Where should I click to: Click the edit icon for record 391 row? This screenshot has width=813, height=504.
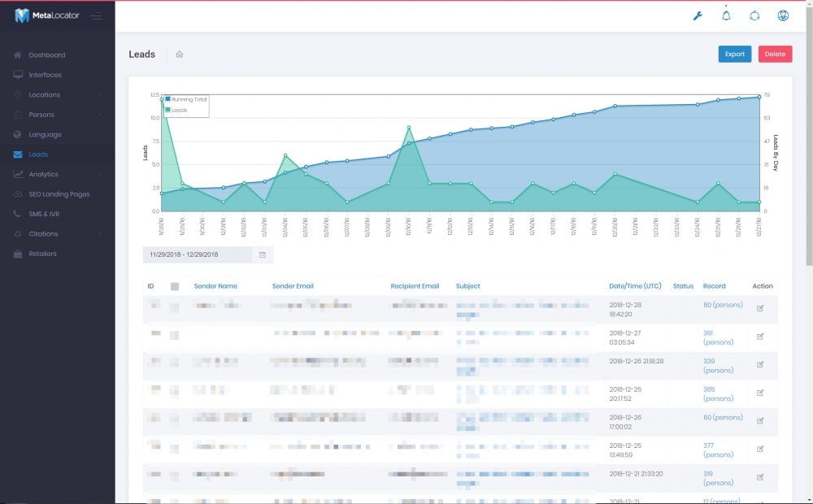click(x=760, y=337)
